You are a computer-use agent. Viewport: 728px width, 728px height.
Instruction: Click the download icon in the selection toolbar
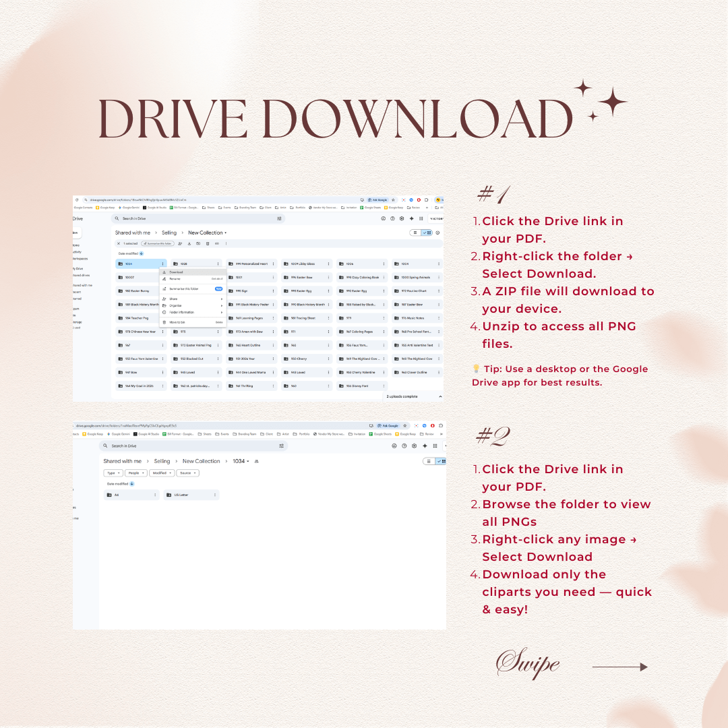[x=189, y=243]
